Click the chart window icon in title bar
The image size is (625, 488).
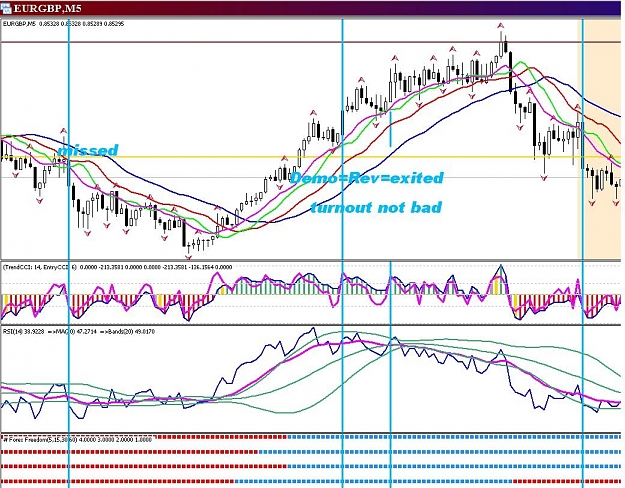(6, 8)
